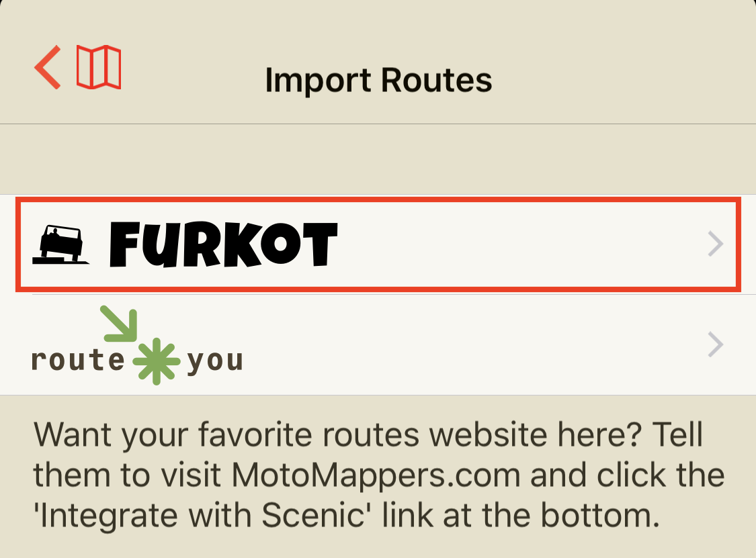Tap the MotoMappers.com text in the footer

coord(376,475)
